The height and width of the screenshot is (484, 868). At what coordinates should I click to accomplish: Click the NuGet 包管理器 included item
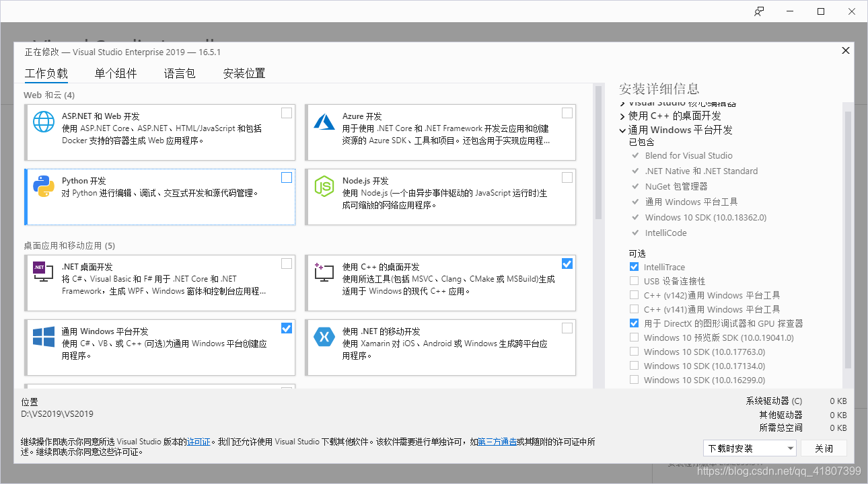click(676, 186)
